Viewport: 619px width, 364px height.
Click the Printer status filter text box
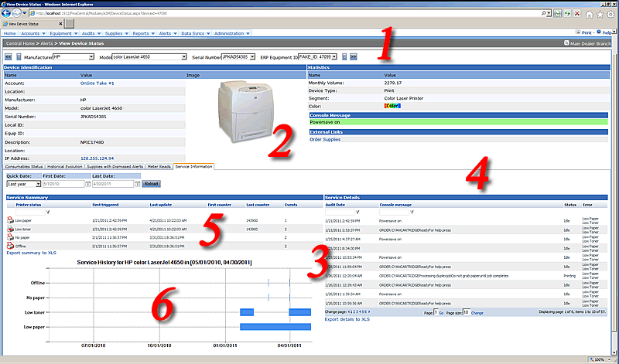coord(30,213)
